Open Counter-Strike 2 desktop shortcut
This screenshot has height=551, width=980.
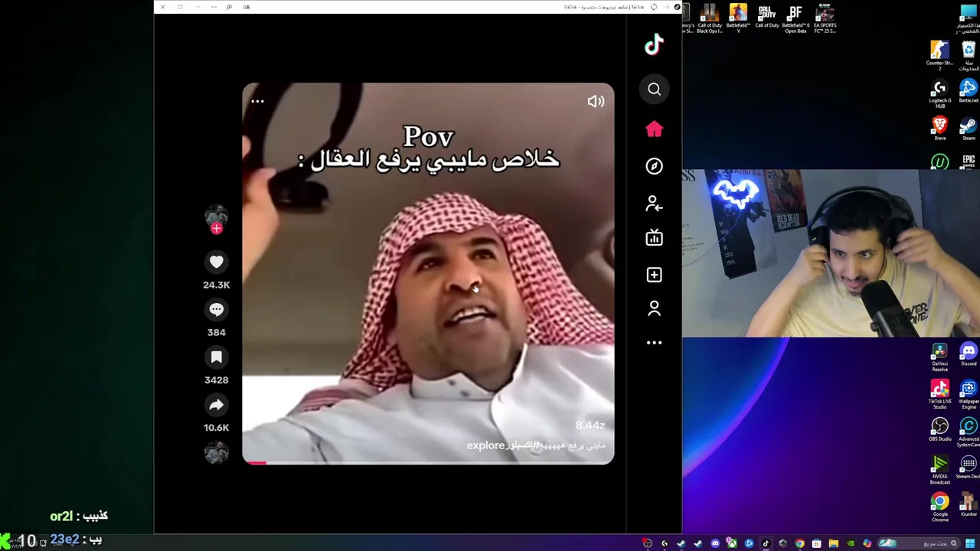coord(939,56)
